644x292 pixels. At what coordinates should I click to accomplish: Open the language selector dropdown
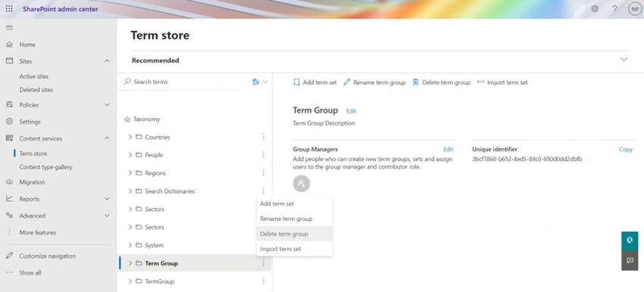(x=260, y=82)
